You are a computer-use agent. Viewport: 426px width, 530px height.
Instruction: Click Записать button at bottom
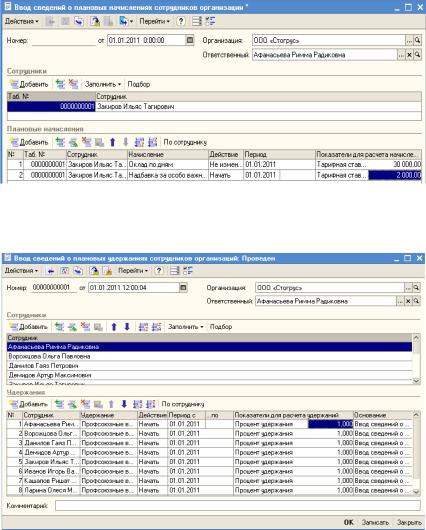coord(375,522)
